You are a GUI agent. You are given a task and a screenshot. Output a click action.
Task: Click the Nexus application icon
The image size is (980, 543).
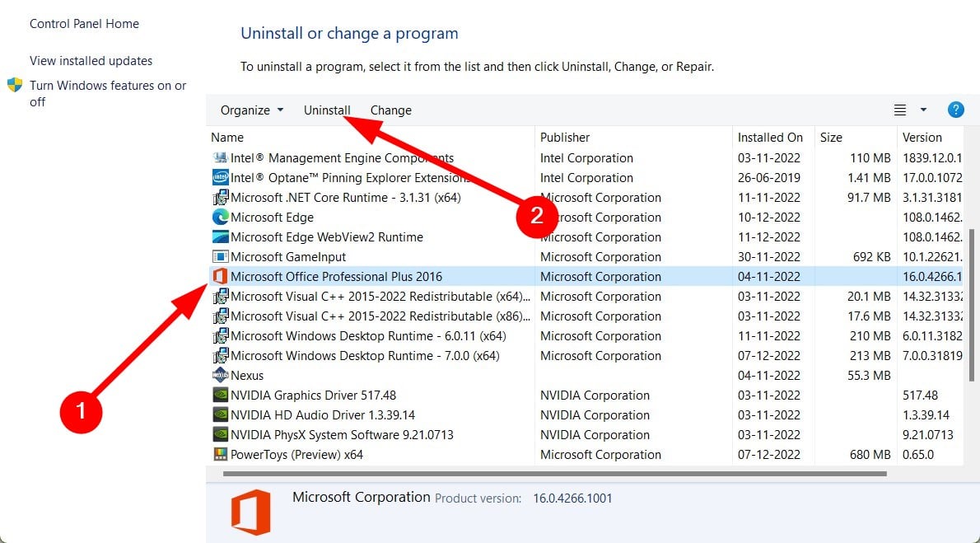[x=220, y=375]
